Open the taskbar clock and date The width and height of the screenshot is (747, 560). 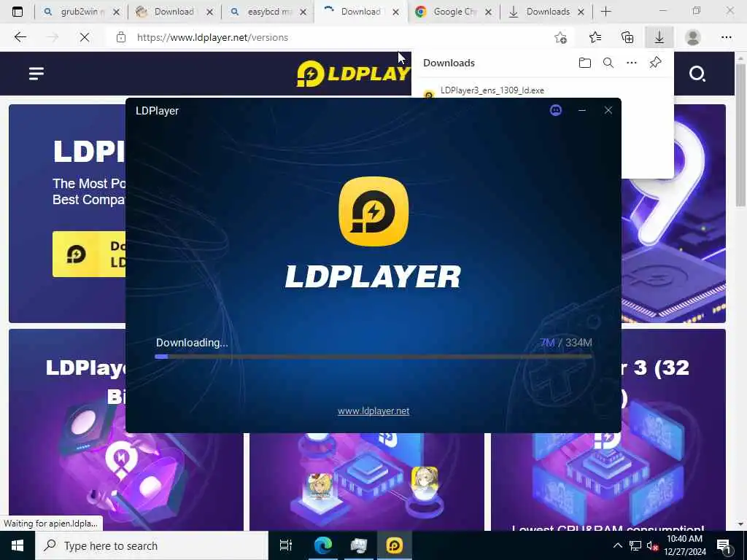tap(684, 545)
